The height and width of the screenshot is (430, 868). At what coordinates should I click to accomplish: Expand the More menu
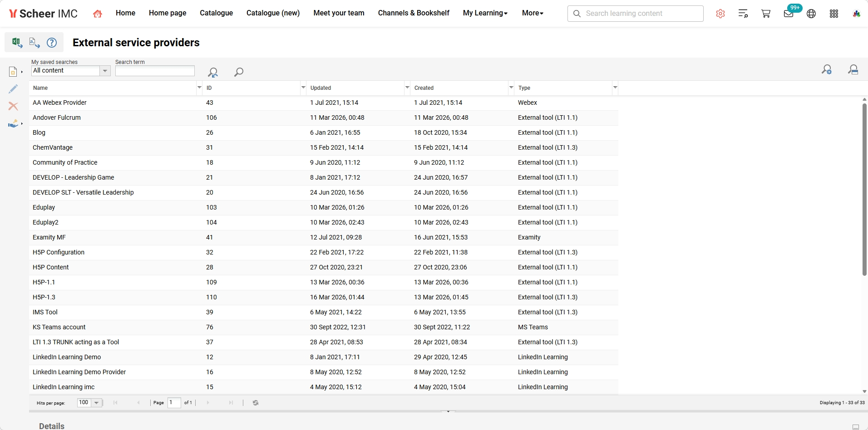[533, 13]
